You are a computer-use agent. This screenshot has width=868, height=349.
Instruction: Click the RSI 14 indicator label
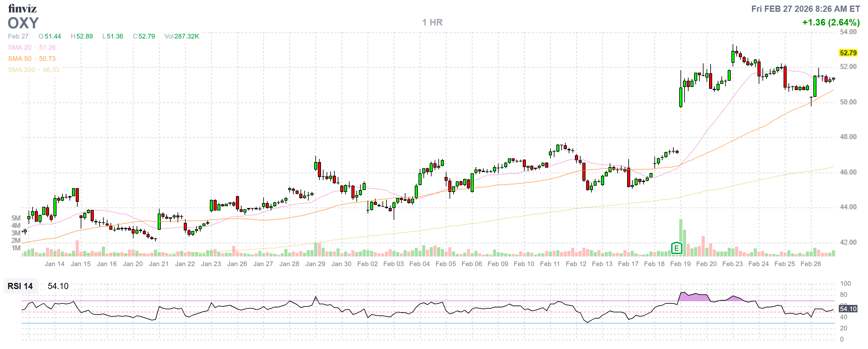click(20, 286)
